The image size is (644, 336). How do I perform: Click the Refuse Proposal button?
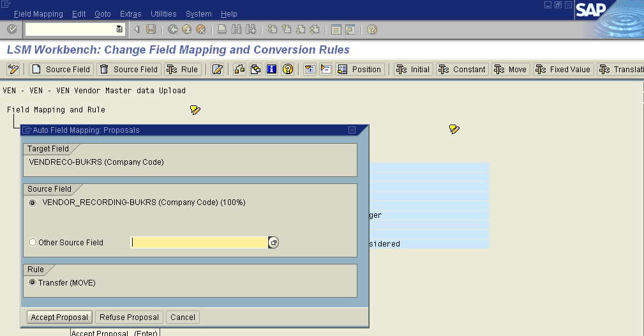pyautogui.click(x=129, y=317)
